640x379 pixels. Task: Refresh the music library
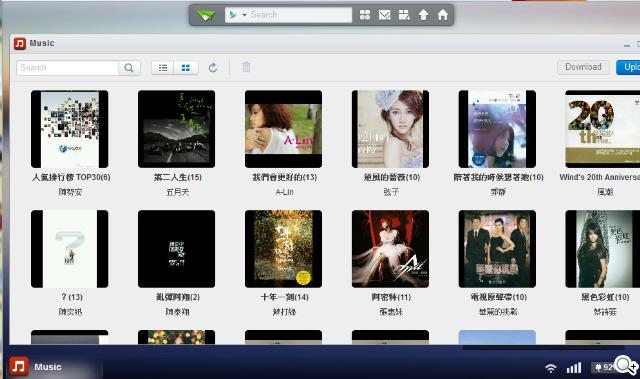click(x=213, y=68)
